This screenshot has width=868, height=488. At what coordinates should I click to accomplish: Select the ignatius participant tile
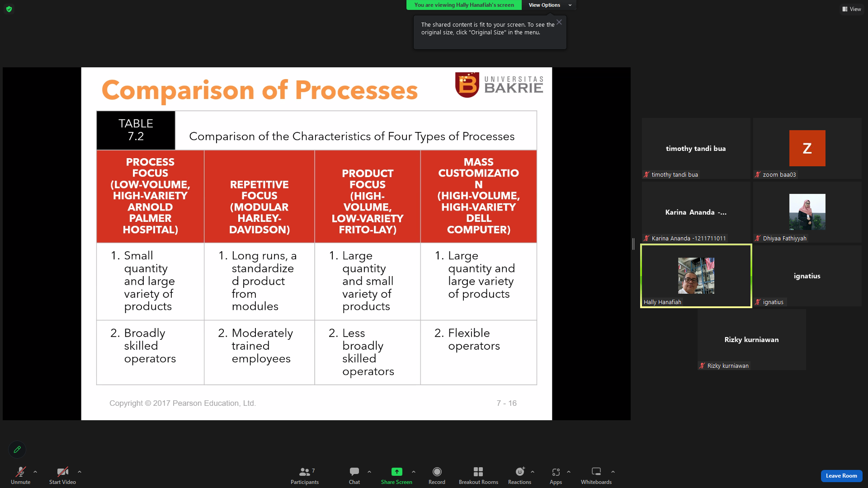click(x=807, y=276)
